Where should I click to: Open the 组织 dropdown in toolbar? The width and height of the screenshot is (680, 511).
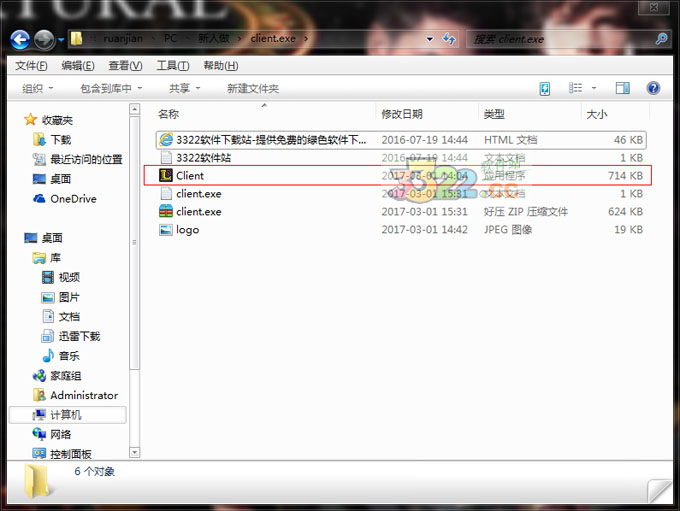tap(38, 88)
